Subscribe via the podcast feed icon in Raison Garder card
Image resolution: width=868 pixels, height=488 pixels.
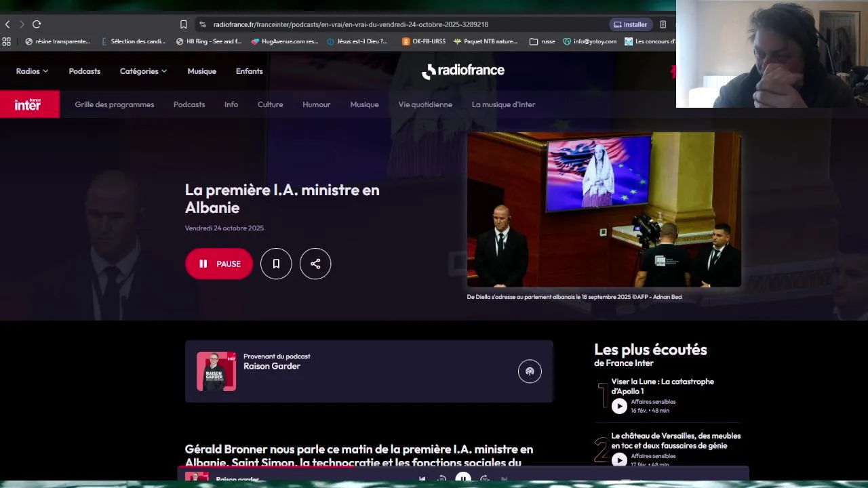pyautogui.click(x=530, y=371)
